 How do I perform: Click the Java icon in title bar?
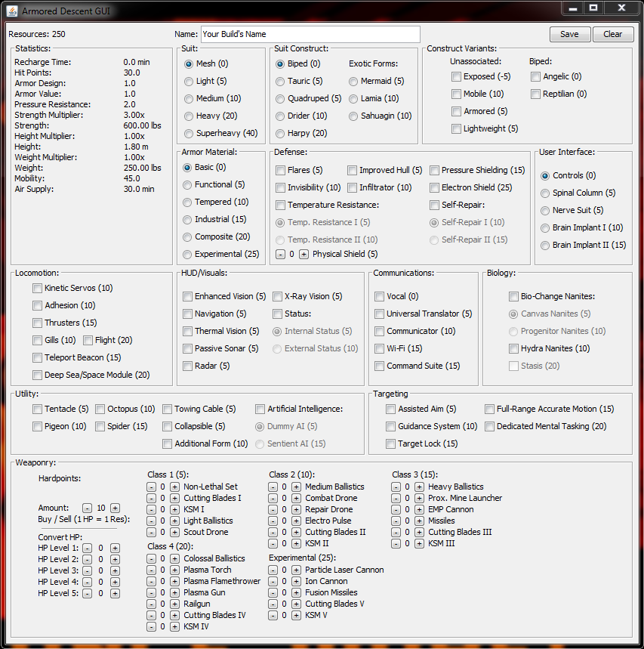pyautogui.click(x=12, y=11)
